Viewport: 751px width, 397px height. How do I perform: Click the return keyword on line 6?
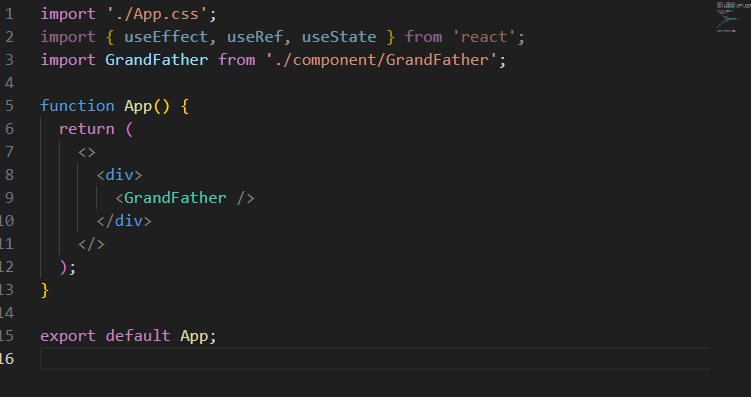pyautogui.click(x=87, y=129)
